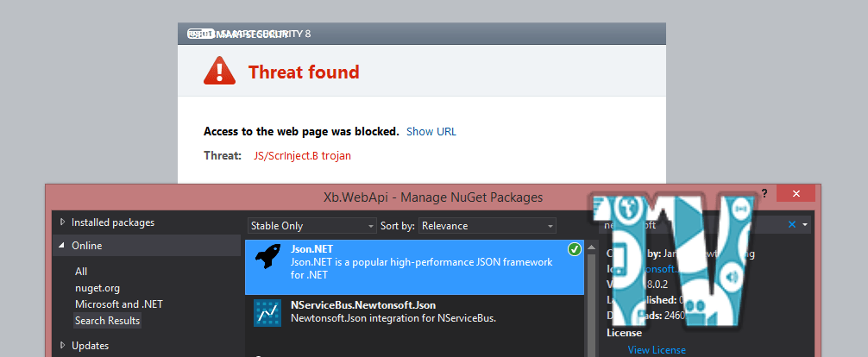Click the green installed checkmark on Json.NET
The height and width of the screenshot is (357, 868).
tap(575, 250)
